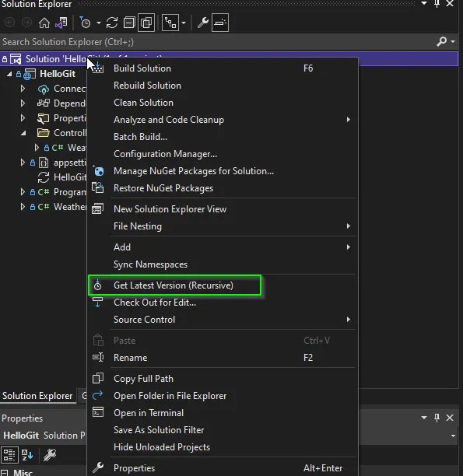
Task: Select Copy Full Path
Action: [x=223, y=379]
